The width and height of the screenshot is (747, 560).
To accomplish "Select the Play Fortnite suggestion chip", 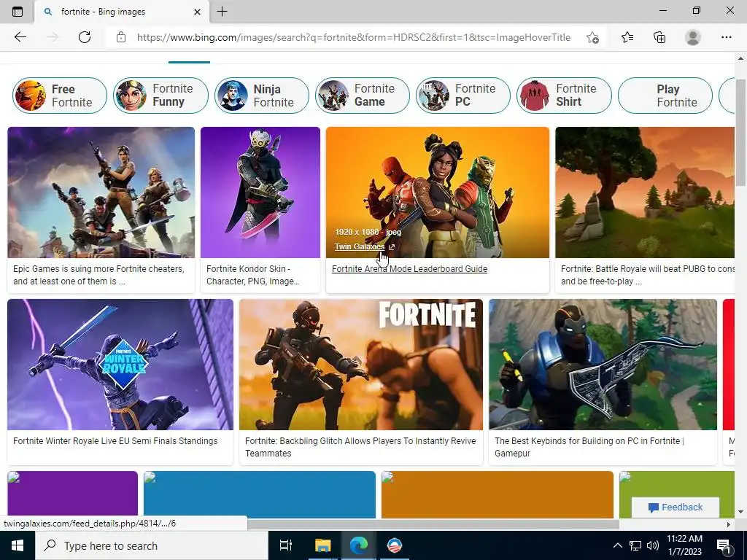I will tap(665, 96).
